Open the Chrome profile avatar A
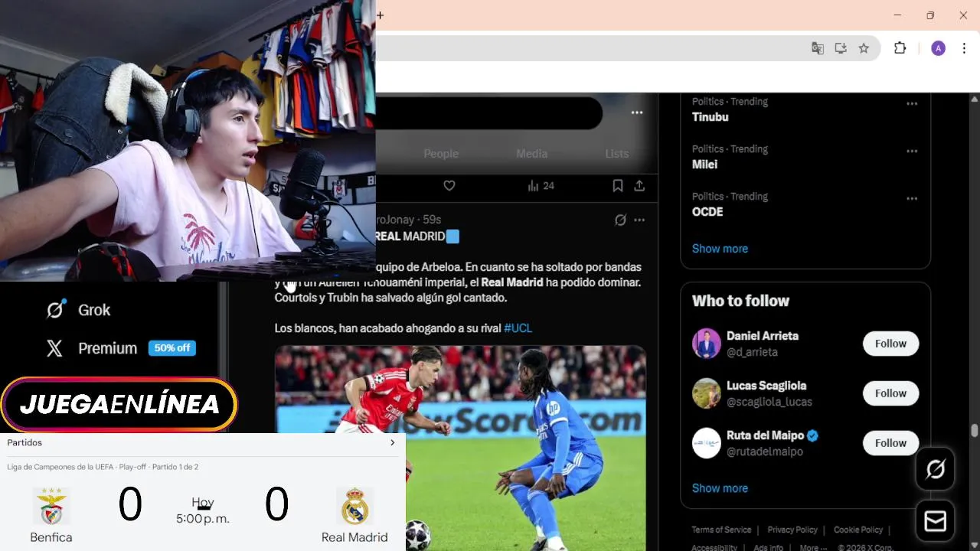 point(938,48)
